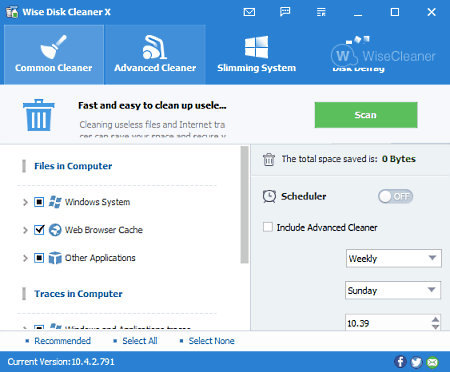Click the Select None link
Viewport: 450px width, 372px height.
pos(211,341)
